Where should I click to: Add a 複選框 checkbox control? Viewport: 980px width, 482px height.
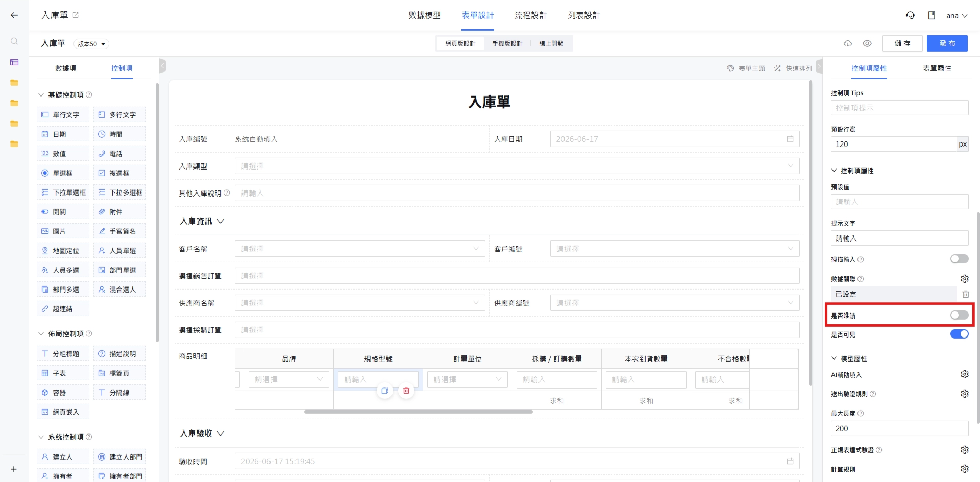coord(119,173)
